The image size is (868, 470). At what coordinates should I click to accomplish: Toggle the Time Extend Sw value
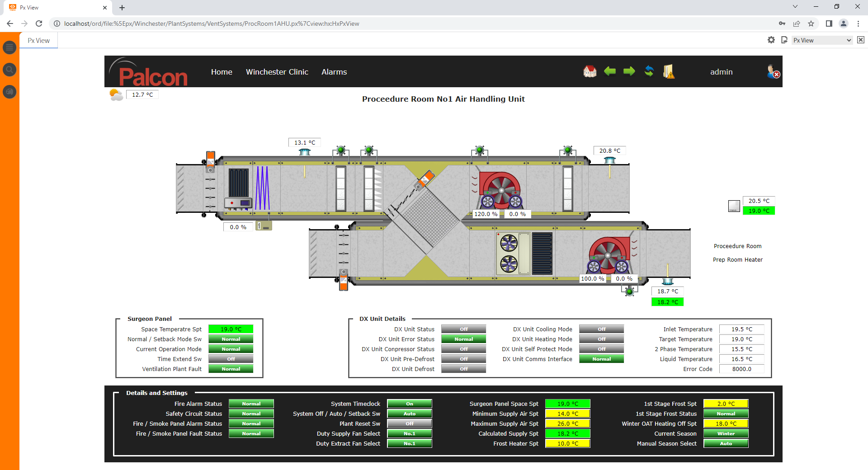click(x=231, y=359)
